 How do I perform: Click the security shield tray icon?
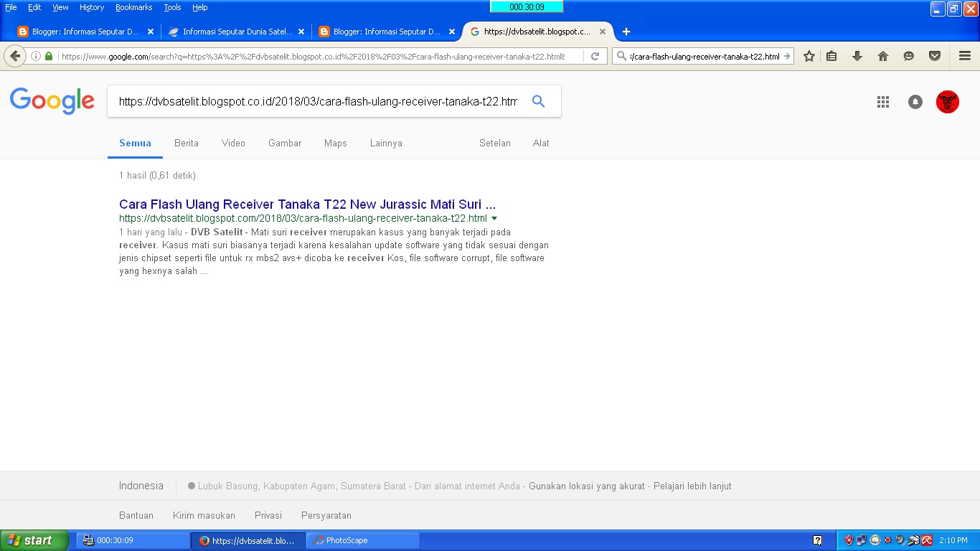tap(849, 540)
